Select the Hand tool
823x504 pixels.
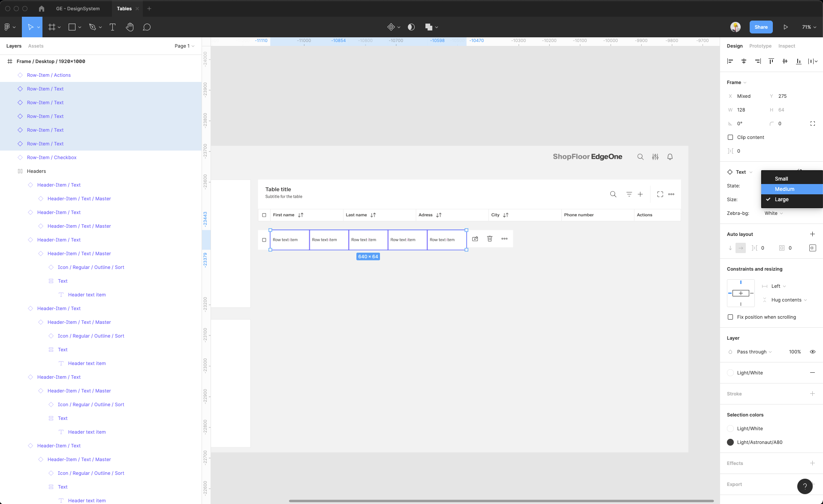coord(130,27)
